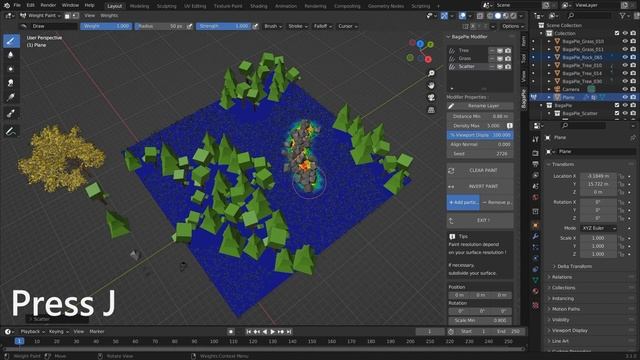Open the Window menu
The image size is (640, 360).
pos(70,5)
